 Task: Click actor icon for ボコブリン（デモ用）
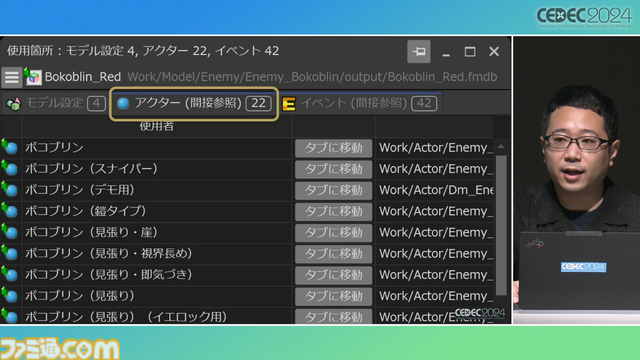coord(10,189)
